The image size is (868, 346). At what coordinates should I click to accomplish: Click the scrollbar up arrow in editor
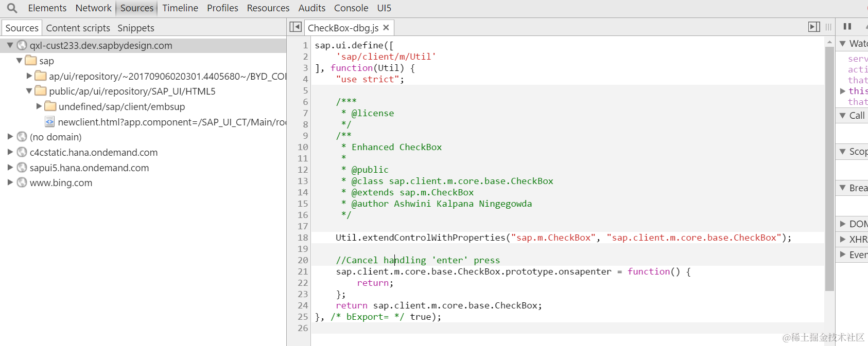click(x=829, y=42)
